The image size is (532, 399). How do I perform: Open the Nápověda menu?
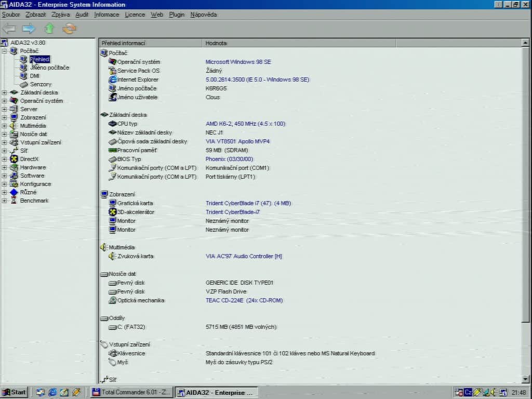[203, 15]
